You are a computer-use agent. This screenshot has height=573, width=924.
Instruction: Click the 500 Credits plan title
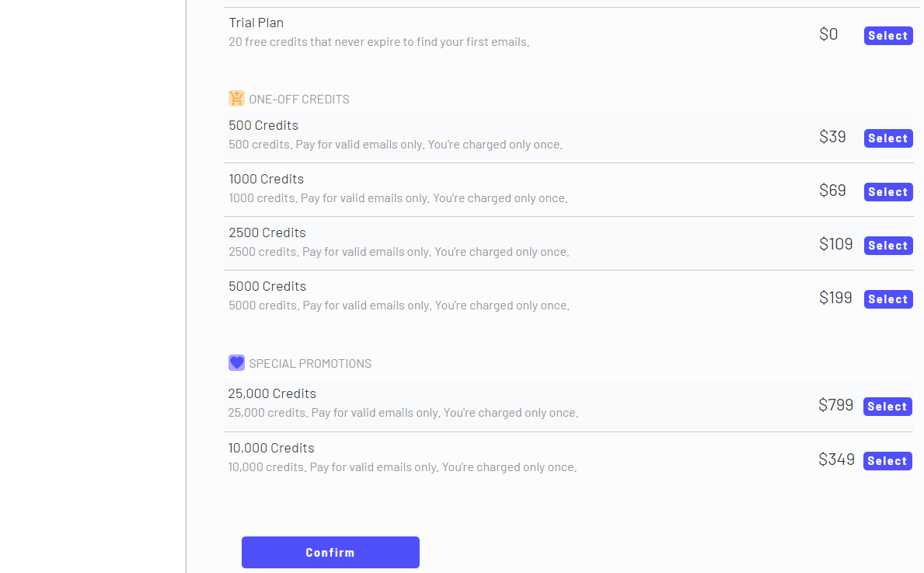click(263, 125)
